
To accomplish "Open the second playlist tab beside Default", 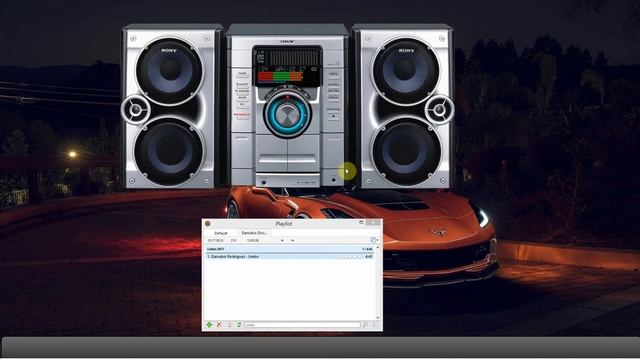I will pos(254,233).
